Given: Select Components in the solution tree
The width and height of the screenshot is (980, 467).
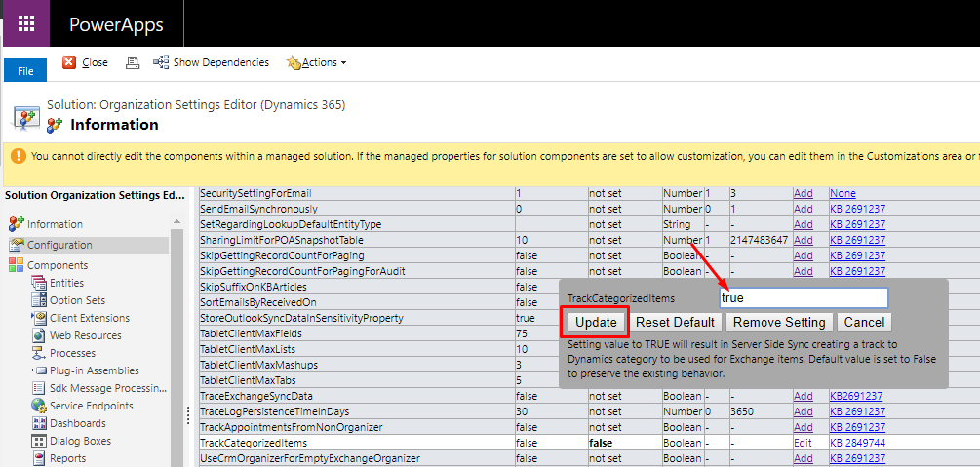Looking at the screenshot, I should 58,265.
